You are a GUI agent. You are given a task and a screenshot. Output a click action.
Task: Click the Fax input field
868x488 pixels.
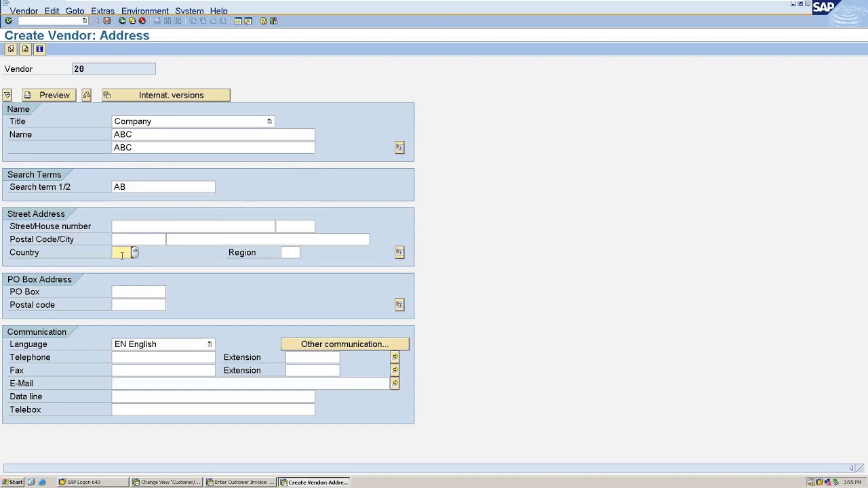pyautogui.click(x=163, y=370)
